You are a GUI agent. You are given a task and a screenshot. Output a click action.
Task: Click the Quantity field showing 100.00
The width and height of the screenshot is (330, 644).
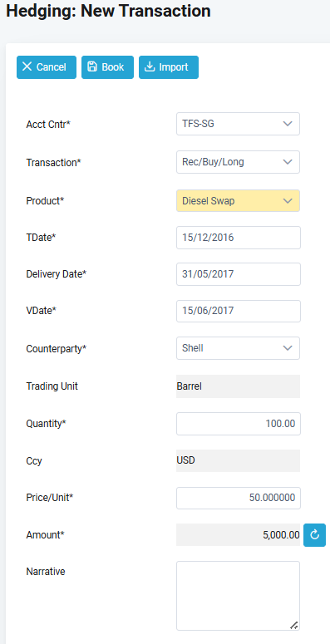[x=239, y=424]
